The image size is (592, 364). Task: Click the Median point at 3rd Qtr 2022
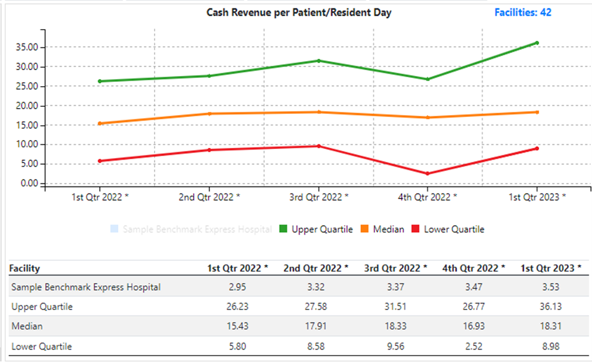[x=319, y=112]
